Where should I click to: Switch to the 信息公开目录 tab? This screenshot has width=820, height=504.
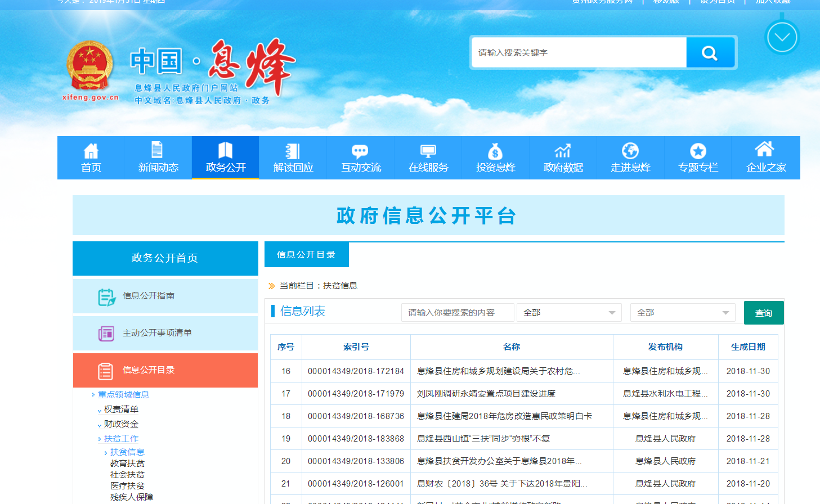[x=306, y=255]
